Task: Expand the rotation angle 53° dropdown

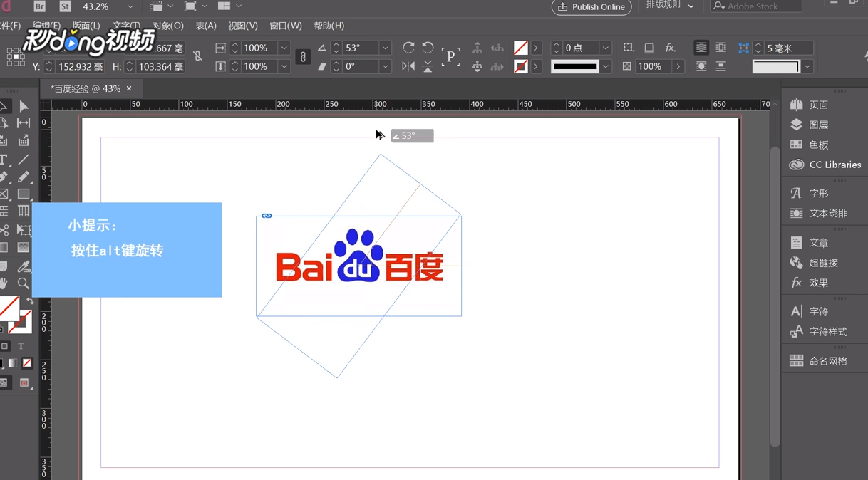Action: click(385, 48)
